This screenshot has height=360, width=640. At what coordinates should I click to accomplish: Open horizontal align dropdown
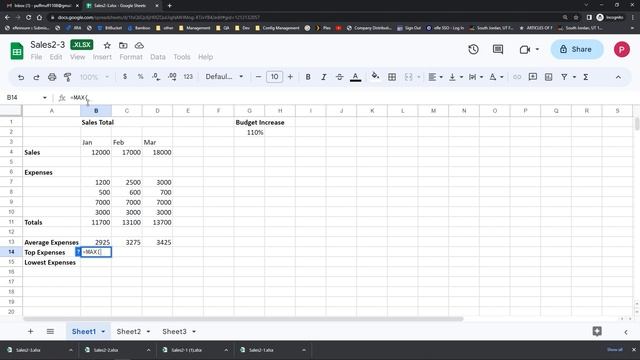tap(435, 77)
